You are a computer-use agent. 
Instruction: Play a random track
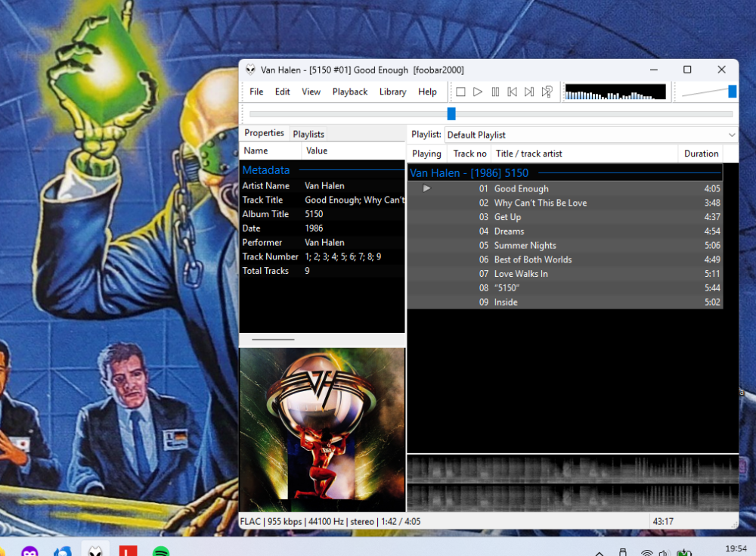(547, 92)
